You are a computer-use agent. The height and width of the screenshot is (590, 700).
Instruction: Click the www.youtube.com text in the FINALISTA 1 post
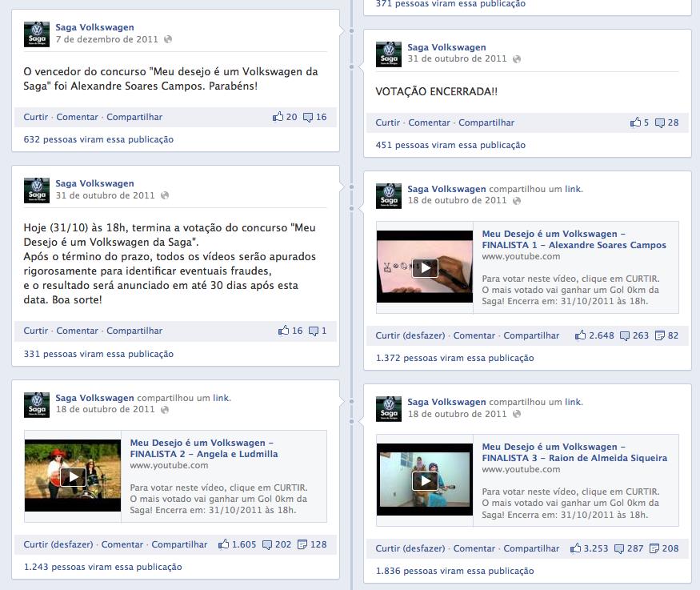click(x=521, y=256)
